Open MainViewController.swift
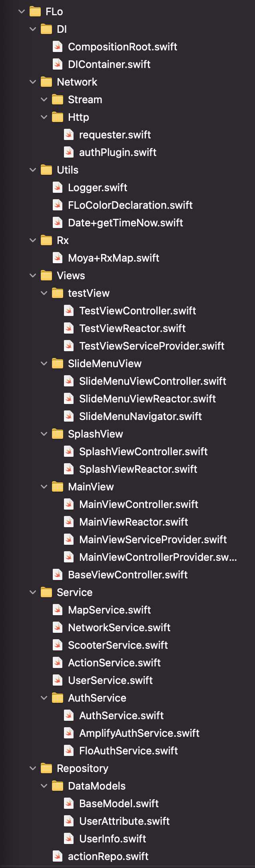 (x=139, y=504)
